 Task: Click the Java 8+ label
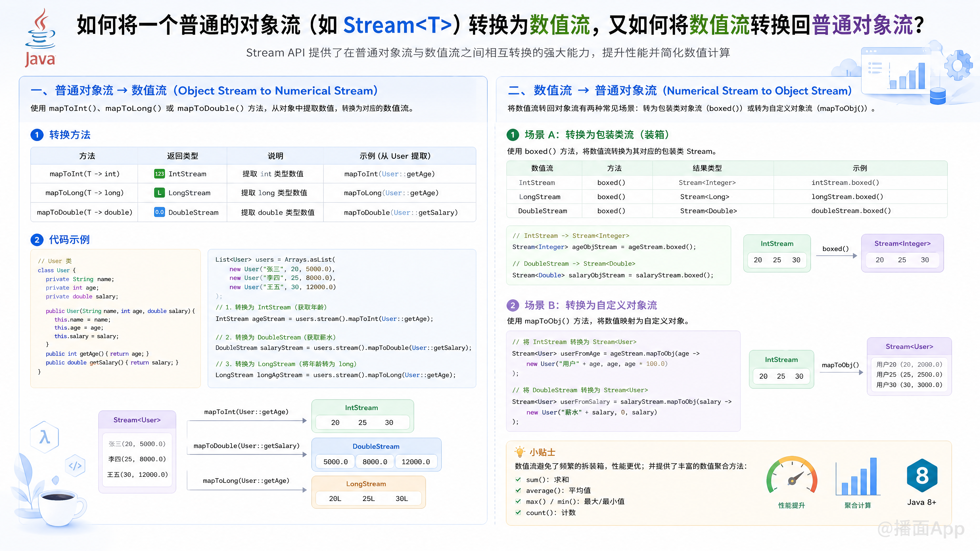tap(921, 502)
